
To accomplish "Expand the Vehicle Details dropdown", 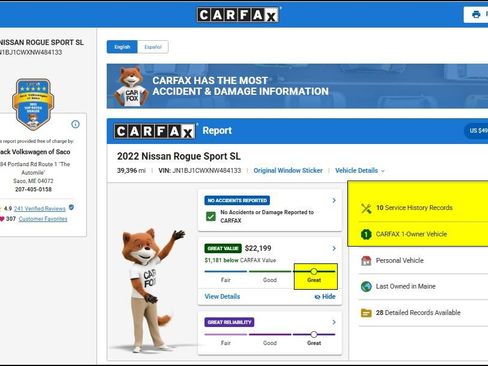I will coord(360,170).
